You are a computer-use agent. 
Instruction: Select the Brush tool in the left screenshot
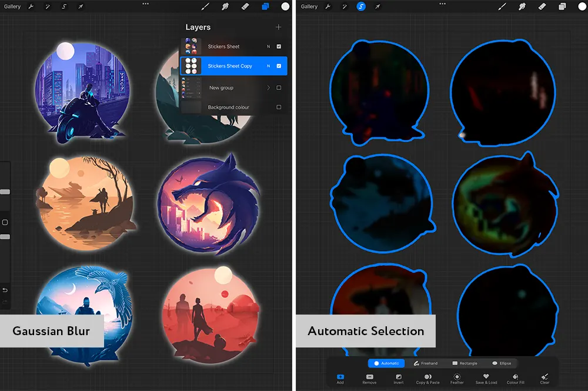coord(205,6)
